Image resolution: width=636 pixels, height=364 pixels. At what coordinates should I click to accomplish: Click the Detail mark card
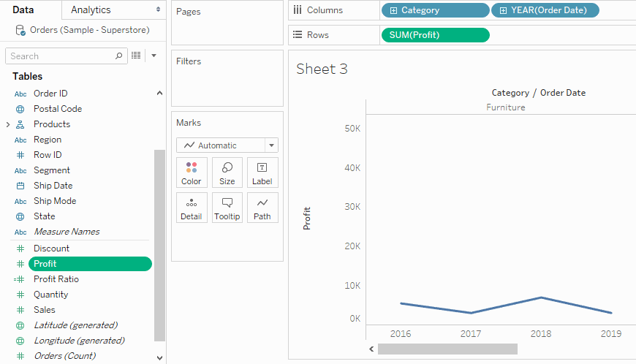coord(192,208)
